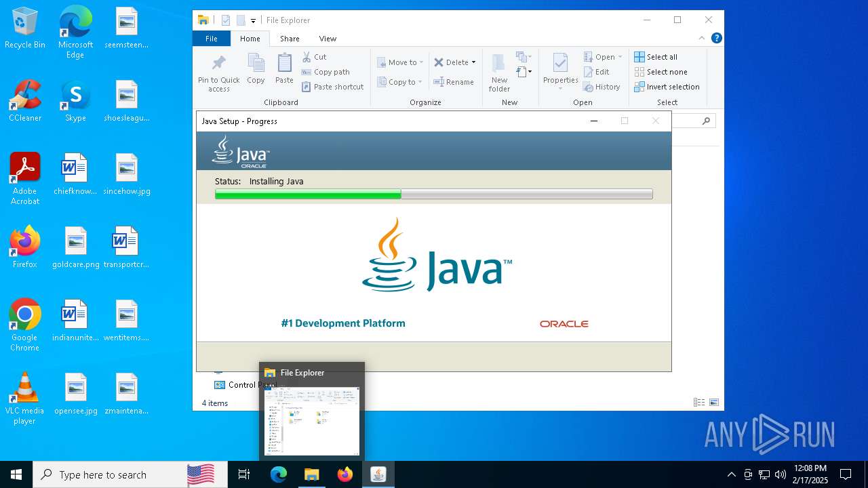The height and width of the screenshot is (488, 868).
Task: Select chiefknow Word document on desktop
Action: pyautogui.click(x=75, y=174)
